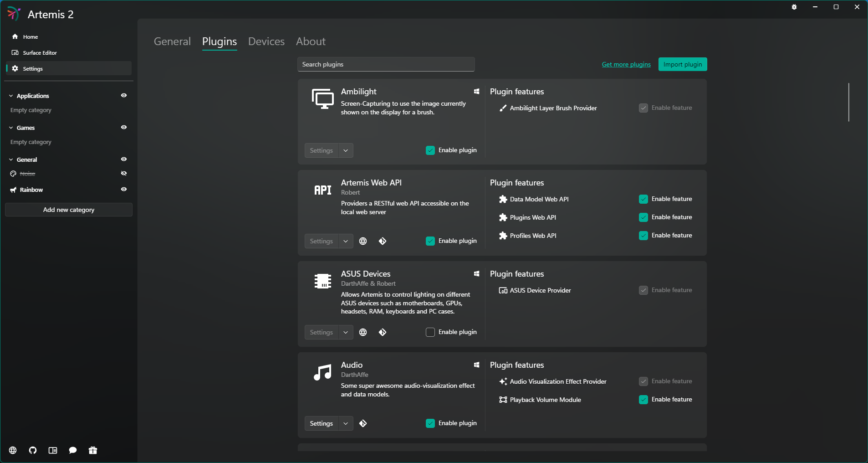Screen dimensions: 868x463
Task: Open the debugger bug icon in title bar
Action: pos(794,7)
